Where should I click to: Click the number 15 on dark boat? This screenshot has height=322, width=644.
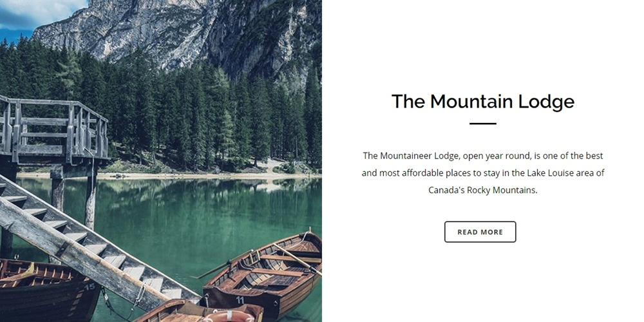coord(90,287)
